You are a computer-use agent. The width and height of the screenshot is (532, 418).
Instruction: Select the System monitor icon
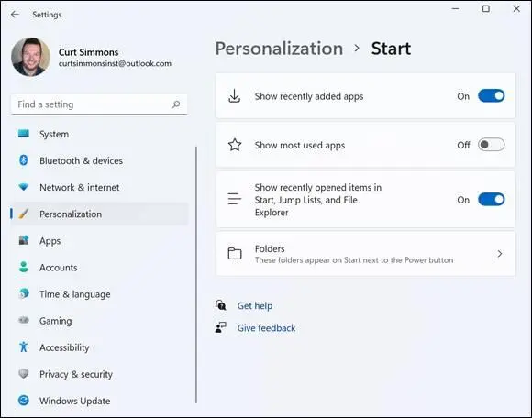pyautogui.click(x=24, y=134)
